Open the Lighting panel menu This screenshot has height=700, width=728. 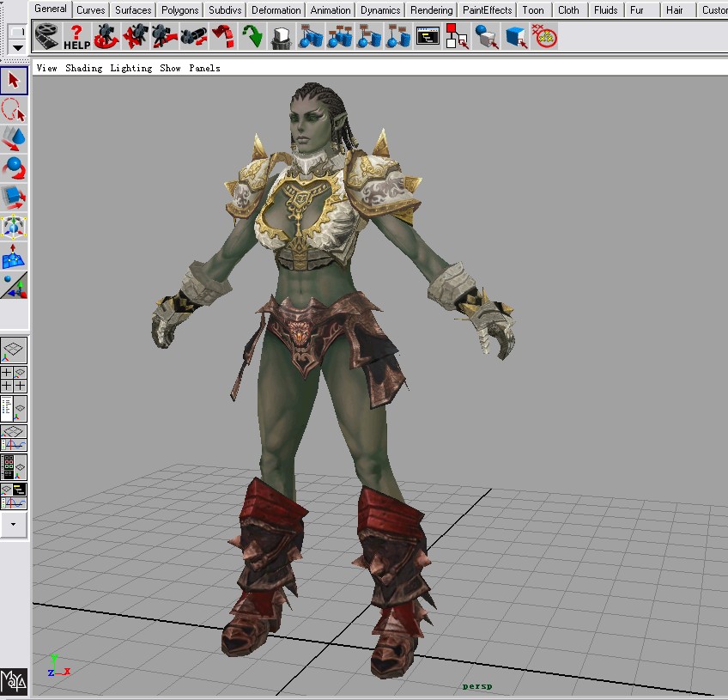tap(131, 68)
